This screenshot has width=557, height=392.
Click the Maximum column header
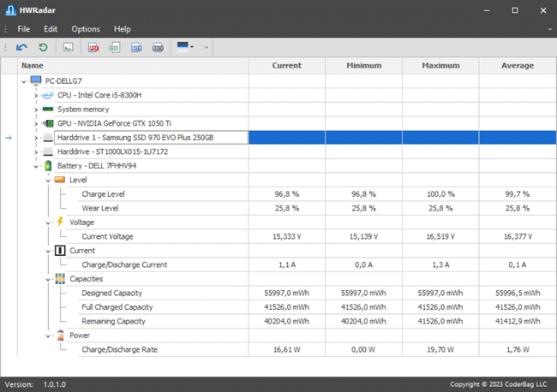click(441, 65)
